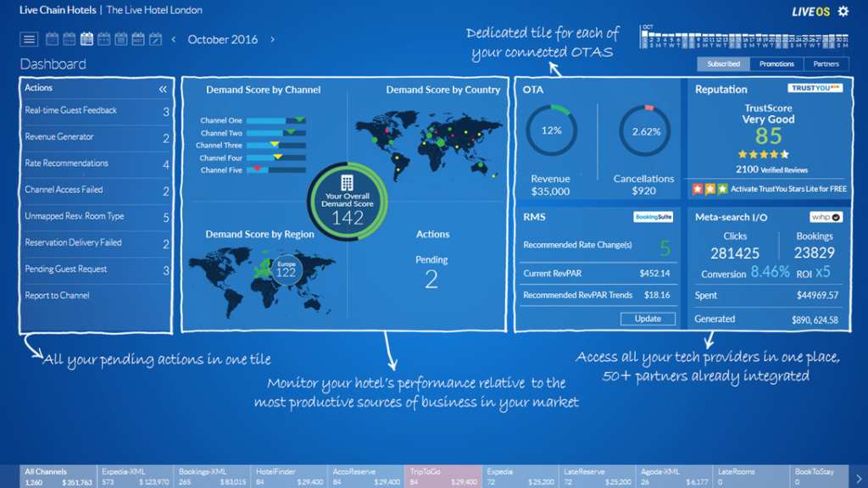Switch to the Subscribed tab
This screenshot has height=488, width=868.
(x=724, y=64)
